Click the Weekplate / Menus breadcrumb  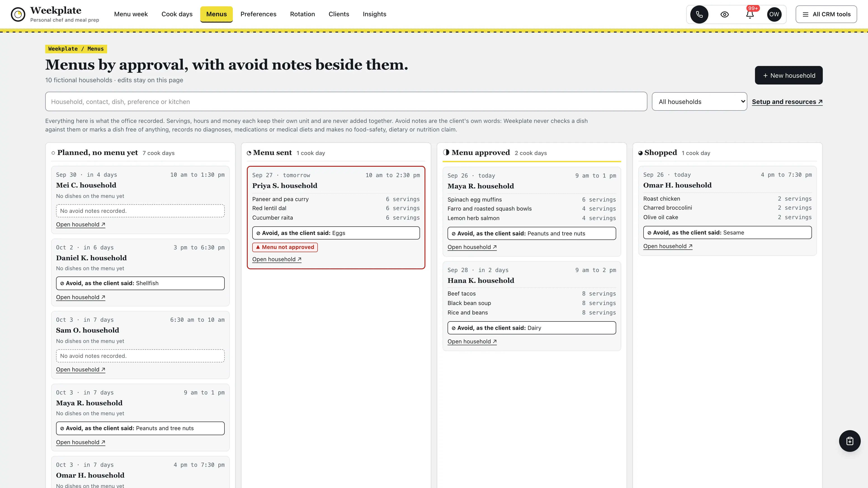tap(76, 49)
